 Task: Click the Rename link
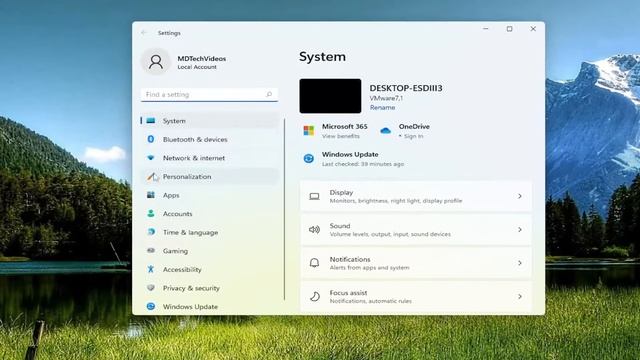(x=382, y=107)
